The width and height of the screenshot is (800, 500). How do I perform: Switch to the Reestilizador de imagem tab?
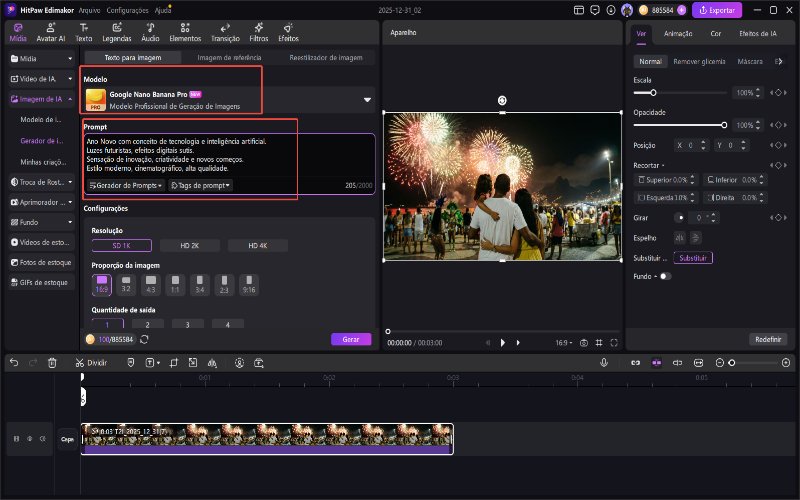pyautogui.click(x=326, y=58)
